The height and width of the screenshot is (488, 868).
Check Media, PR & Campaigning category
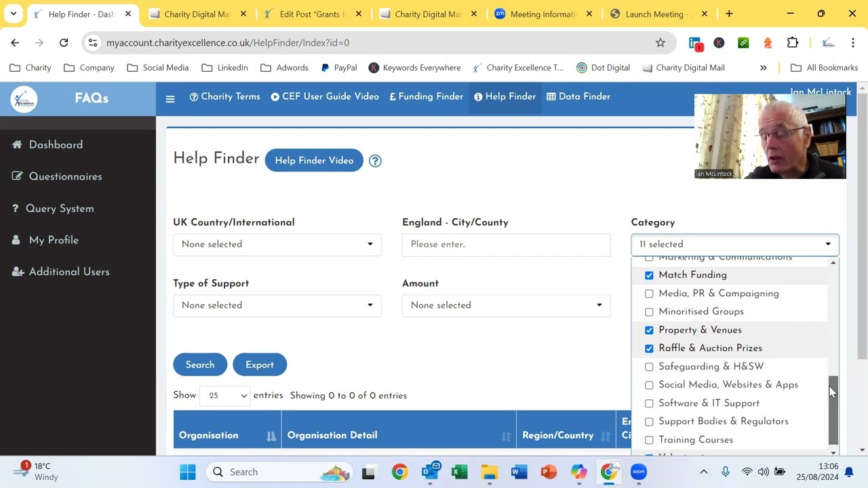tap(649, 293)
